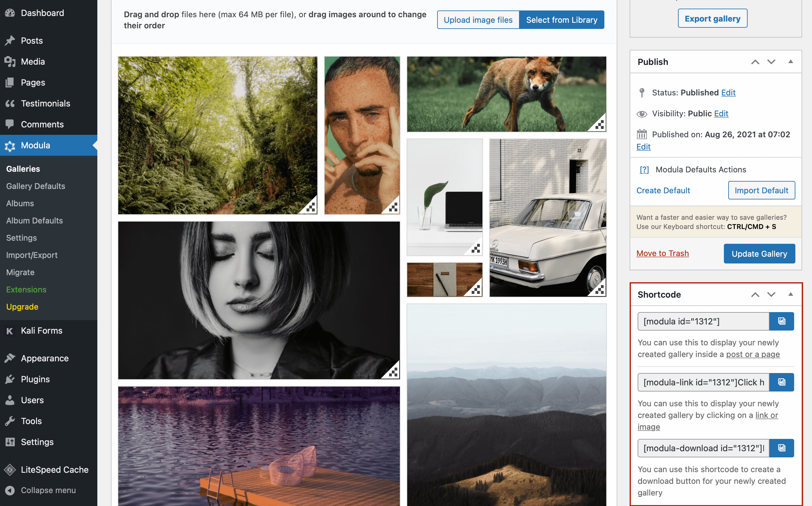The height and width of the screenshot is (506, 812).
Task: Collapse the Shortcode panel
Action: coord(790,295)
